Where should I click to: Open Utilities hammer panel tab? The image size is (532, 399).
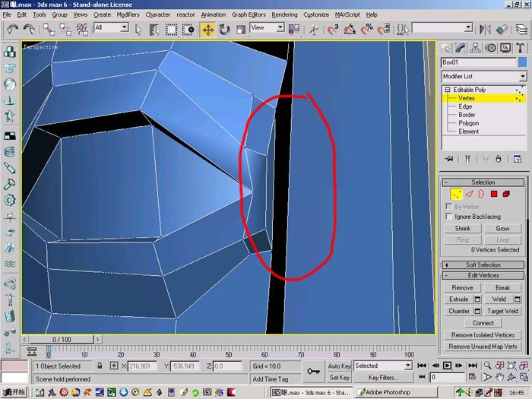pos(521,48)
